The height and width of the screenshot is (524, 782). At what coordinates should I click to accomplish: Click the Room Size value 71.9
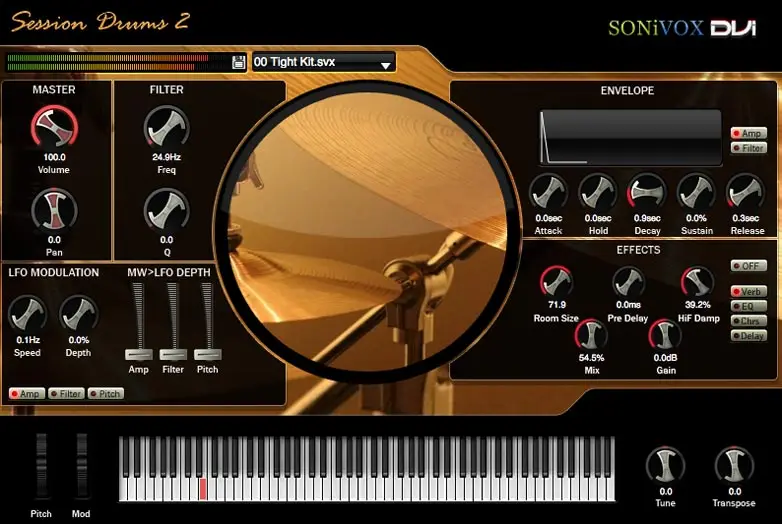pyautogui.click(x=557, y=305)
